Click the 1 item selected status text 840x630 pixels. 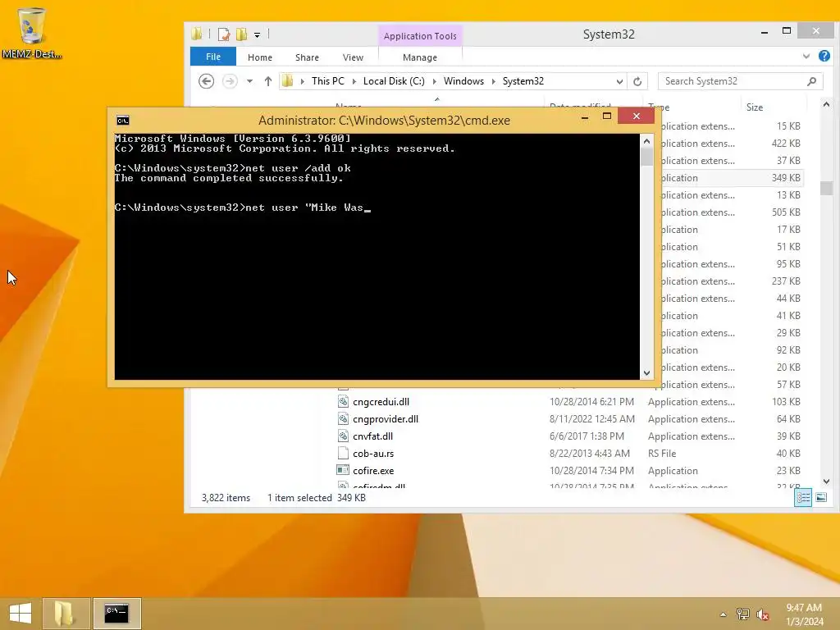click(299, 498)
